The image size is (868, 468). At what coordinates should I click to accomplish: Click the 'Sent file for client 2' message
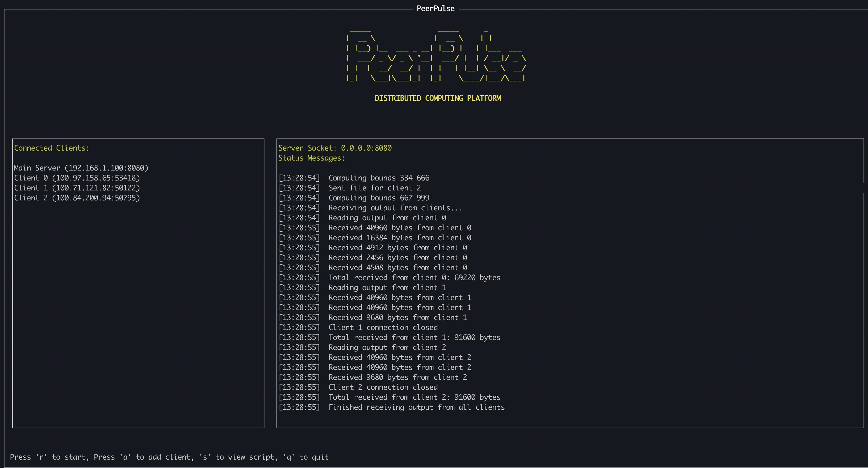click(x=374, y=188)
